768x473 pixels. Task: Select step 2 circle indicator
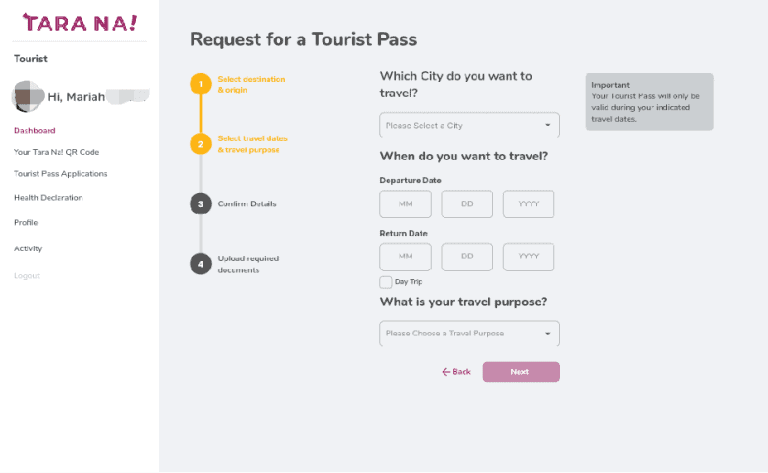[x=200, y=144]
